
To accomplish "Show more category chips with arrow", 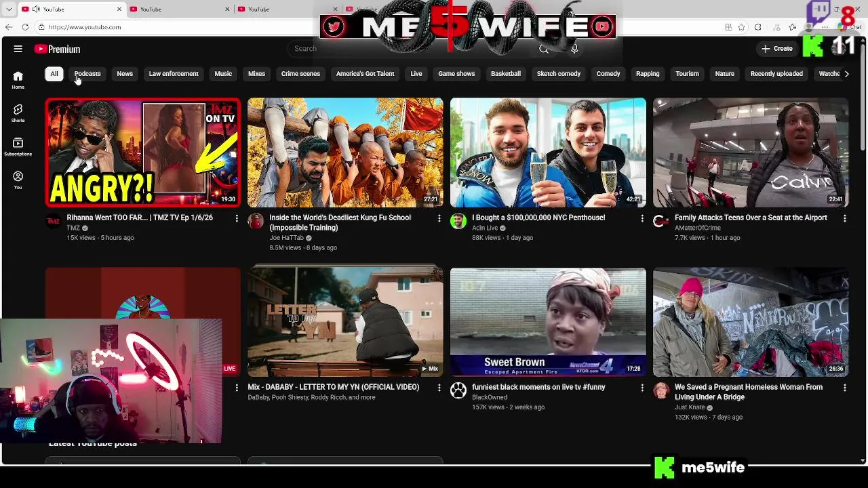I will point(846,74).
